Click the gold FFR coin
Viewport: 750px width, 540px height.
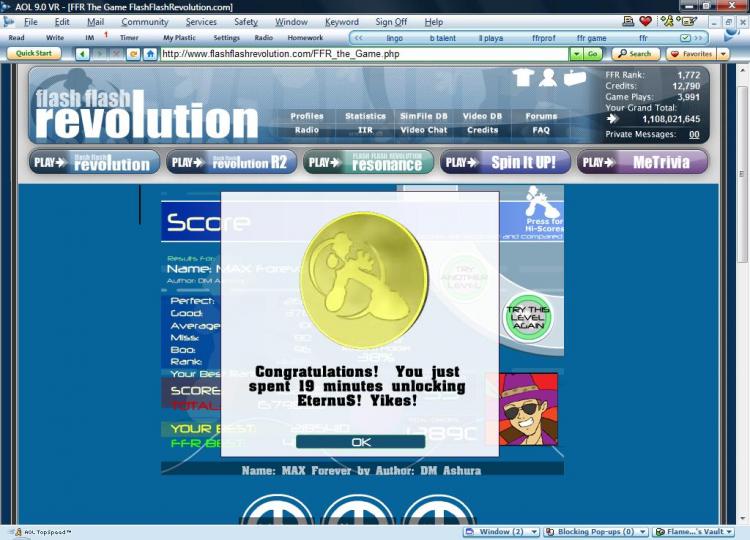pyautogui.click(x=364, y=280)
